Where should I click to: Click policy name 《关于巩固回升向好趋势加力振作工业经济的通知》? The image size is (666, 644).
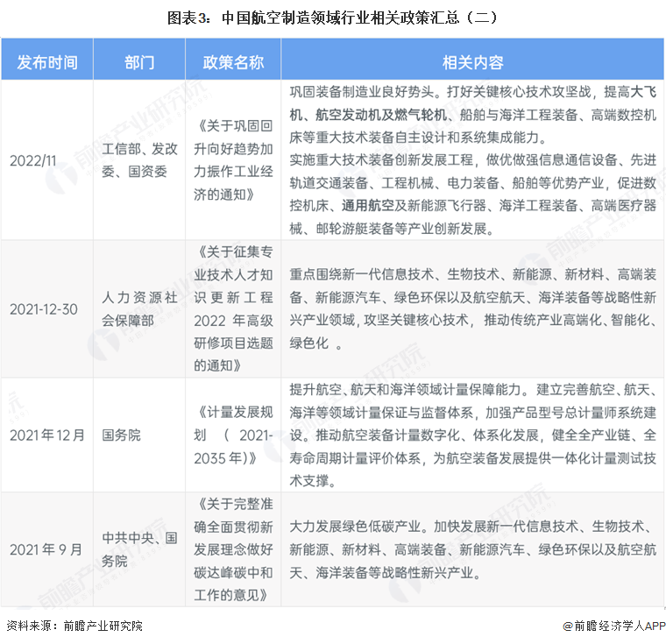tap(233, 160)
